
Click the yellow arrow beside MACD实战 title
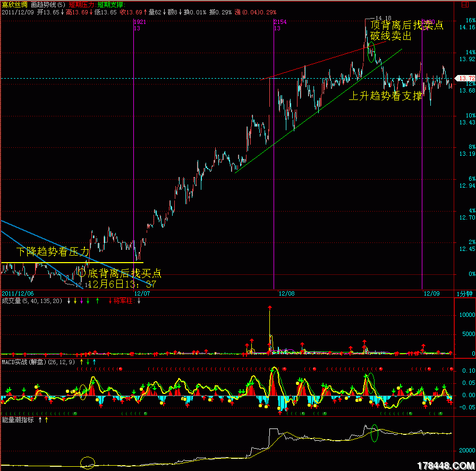[x=81, y=362]
